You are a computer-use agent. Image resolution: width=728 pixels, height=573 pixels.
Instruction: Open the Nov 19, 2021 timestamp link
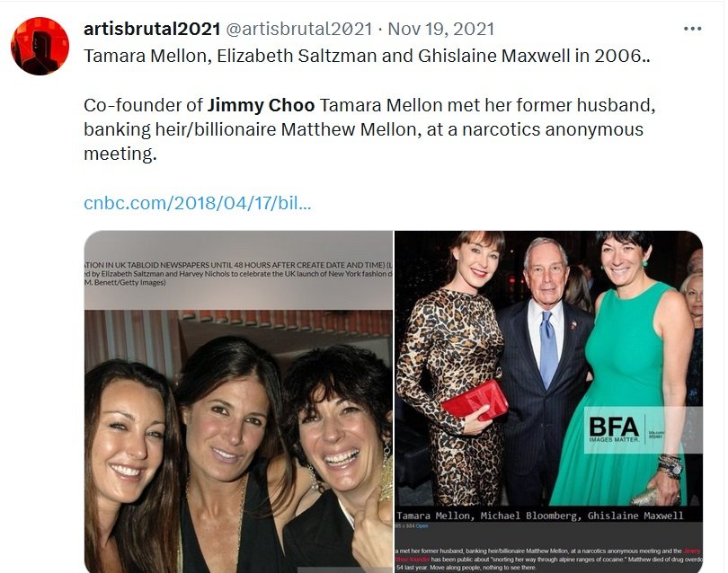(440, 29)
